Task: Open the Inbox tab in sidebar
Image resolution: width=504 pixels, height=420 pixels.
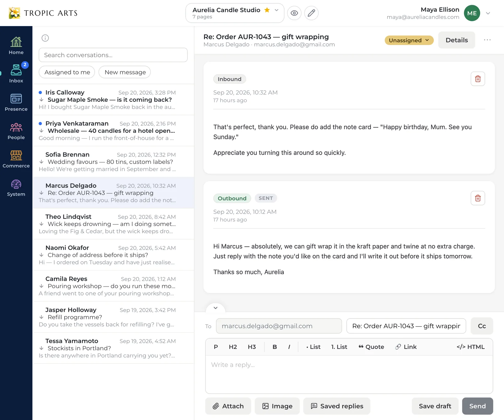Action: (16, 74)
